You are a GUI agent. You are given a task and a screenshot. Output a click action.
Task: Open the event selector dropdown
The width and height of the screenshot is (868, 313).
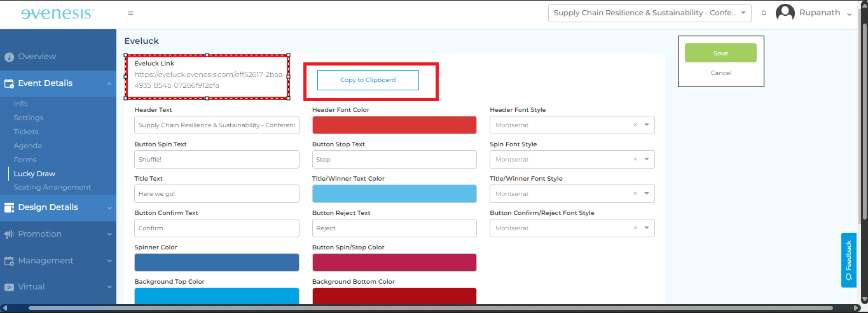[649, 13]
